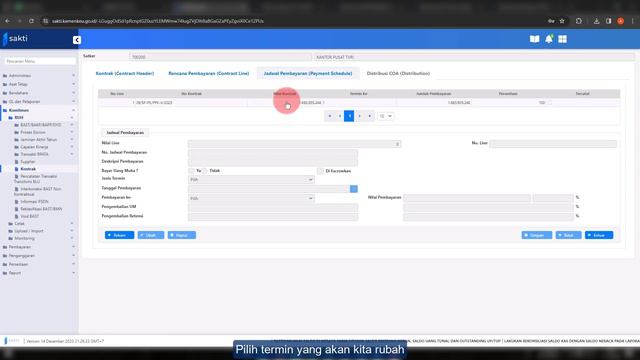The width and height of the screenshot is (640, 360).
Task: Open the grid apps icon in the header
Action: click(562, 39)
